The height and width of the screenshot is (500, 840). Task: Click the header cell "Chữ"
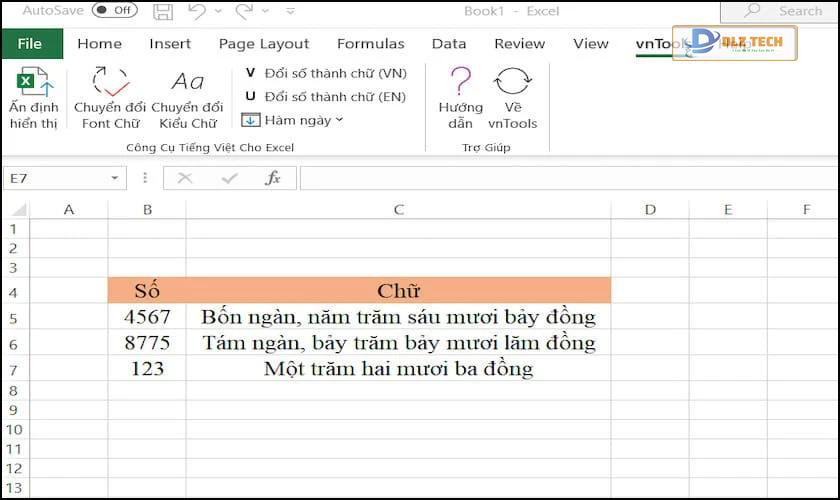[399, 291]
